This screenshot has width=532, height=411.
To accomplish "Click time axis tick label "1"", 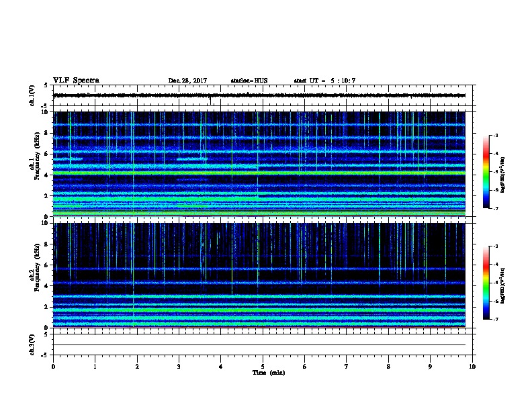I will [x=95, y=367].
